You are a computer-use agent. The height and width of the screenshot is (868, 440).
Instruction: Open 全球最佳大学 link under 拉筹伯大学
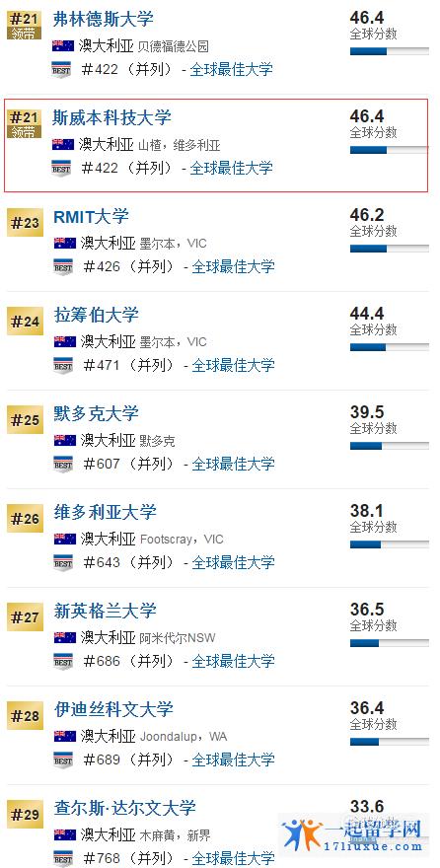233,365
